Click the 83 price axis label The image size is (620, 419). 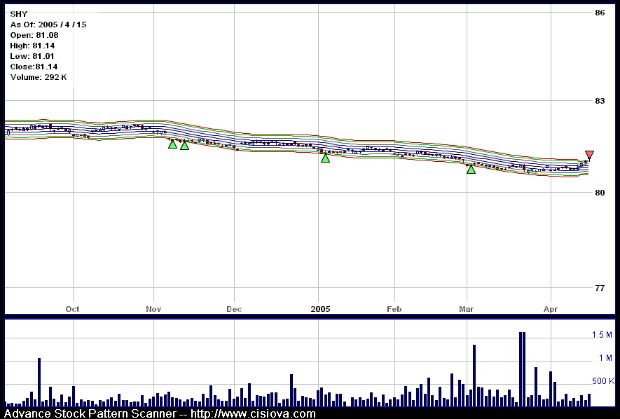(x=600, y=101)
